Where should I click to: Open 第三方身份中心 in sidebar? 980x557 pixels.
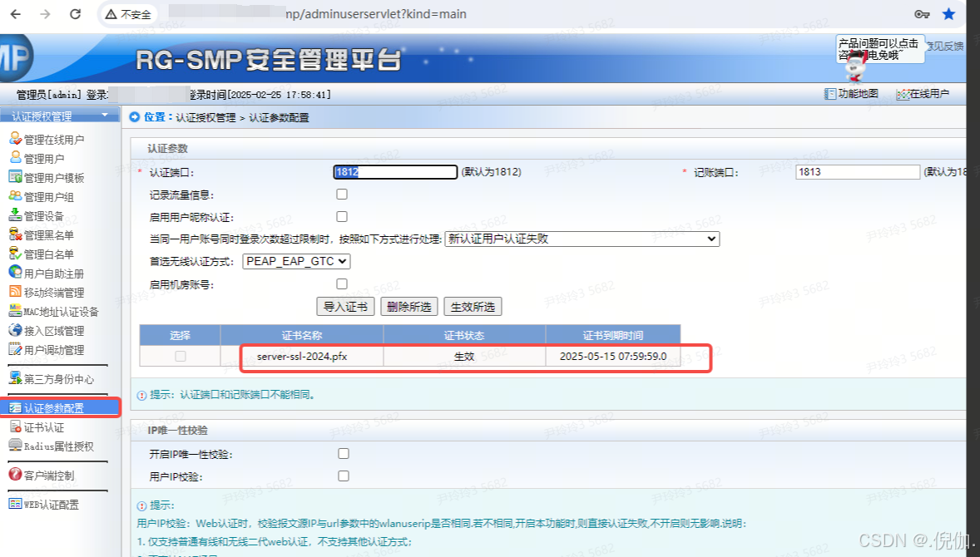(x=52, y=379)
